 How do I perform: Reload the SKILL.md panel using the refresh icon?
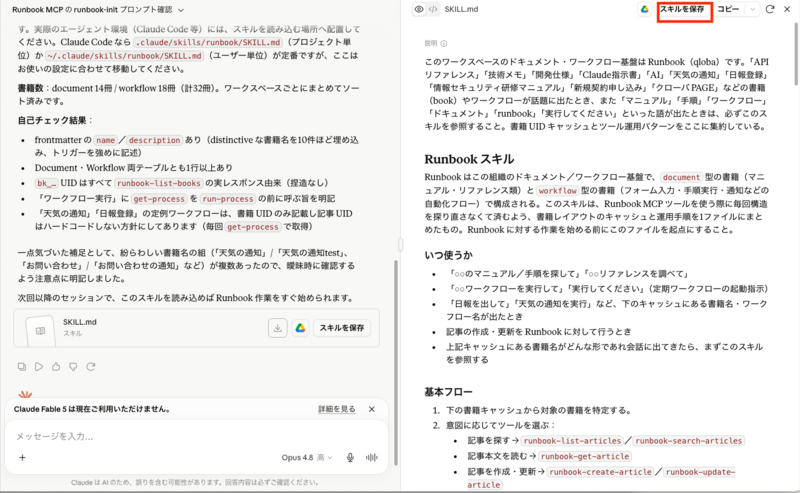pos(770,9)
